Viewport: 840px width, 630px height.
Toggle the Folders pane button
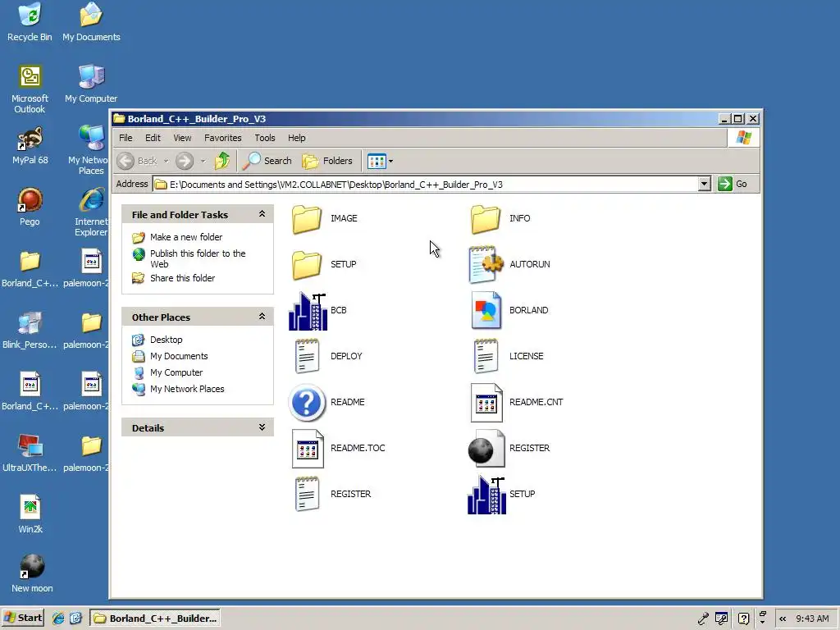[x=326, y=161]
